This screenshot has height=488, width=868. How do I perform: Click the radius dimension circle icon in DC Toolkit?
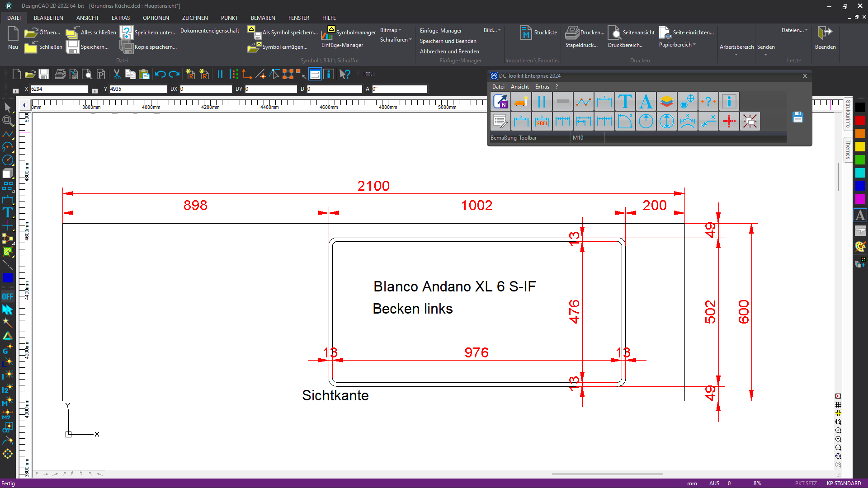pyautogui.click(x=646, y=121)
